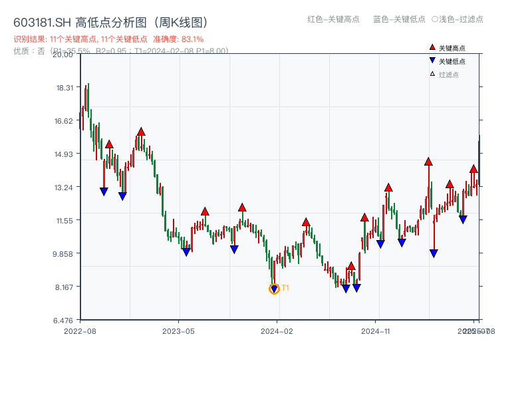532x399 pixels.
Task: Click the 9.858 y-axis label
Action: [63, 254]
